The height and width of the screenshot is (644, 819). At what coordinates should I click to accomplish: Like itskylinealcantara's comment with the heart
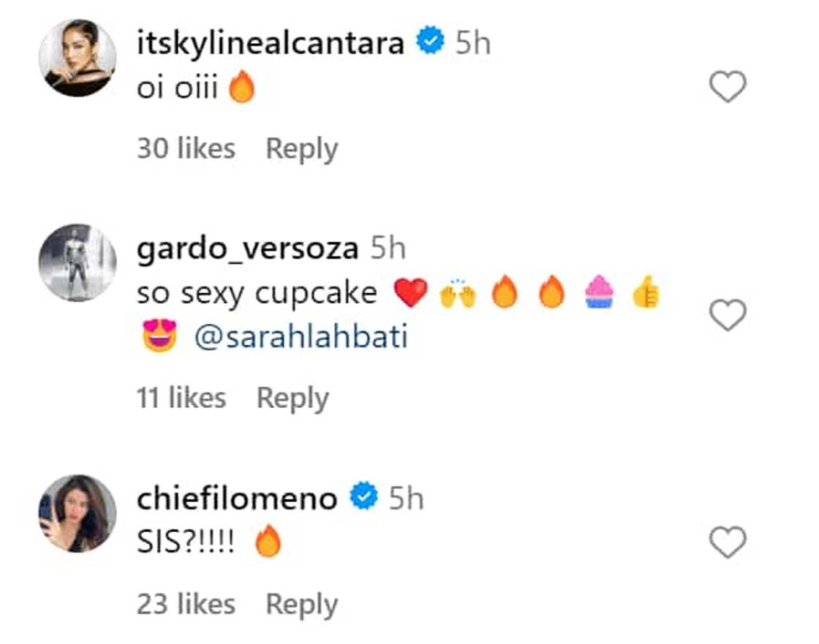(x=728, y=88)
